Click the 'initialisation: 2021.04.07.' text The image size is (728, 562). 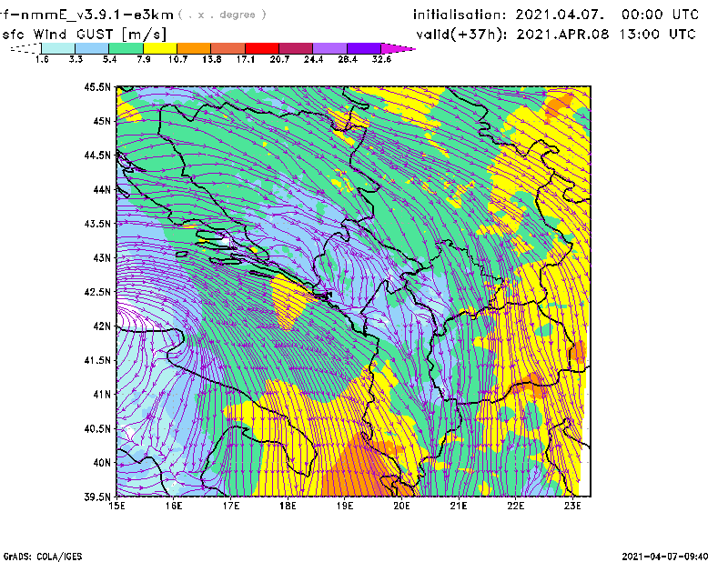point(509,15)
